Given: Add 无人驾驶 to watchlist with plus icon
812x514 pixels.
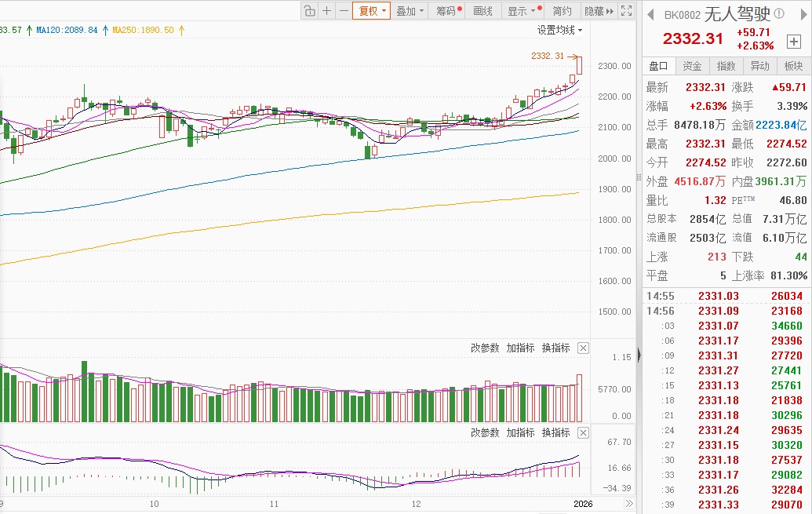Looking at the screenshot, I should [793, 41].
